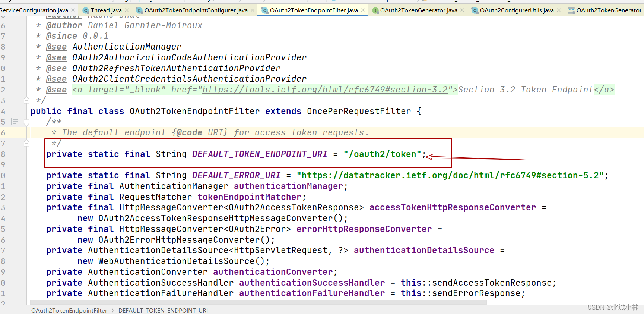Click the authenticationDetailsSource field name
Screen dimensions: 644x314
click(x=424, y=251)
